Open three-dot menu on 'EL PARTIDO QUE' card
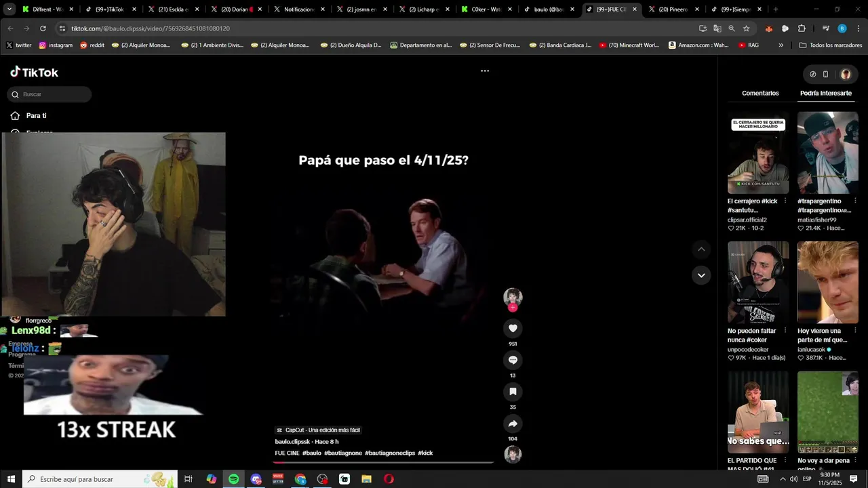Image resolution: width=868 pixels, height=488 pixels. tap(785, 461)
